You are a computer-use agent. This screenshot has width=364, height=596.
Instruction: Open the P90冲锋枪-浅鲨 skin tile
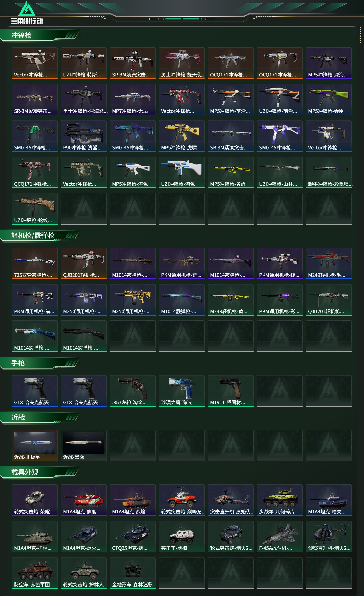(83, 136)
